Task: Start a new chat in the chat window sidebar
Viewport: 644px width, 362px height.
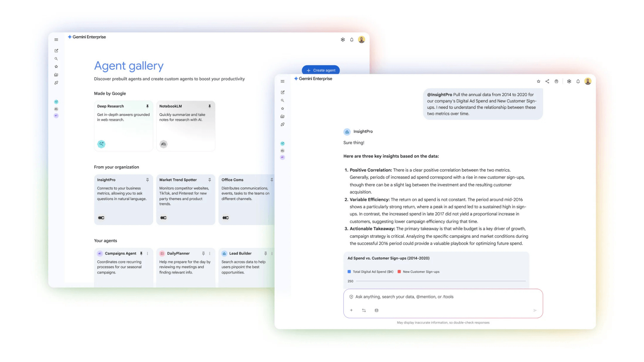Action: pos(282,93)
